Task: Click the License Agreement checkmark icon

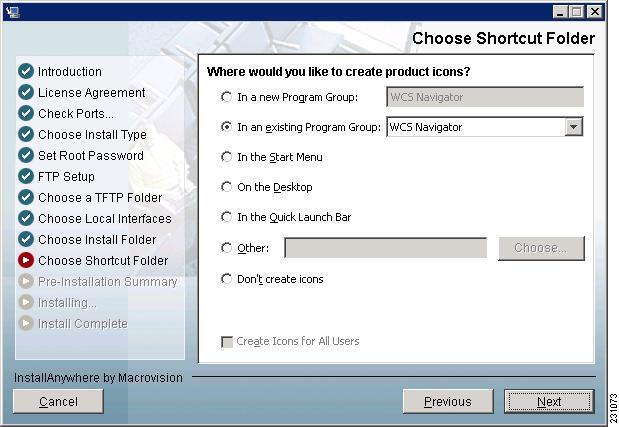Action: [26, 92]
